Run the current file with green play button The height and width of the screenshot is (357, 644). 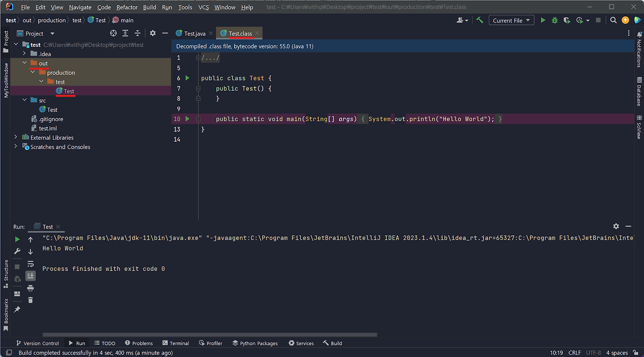543,20
